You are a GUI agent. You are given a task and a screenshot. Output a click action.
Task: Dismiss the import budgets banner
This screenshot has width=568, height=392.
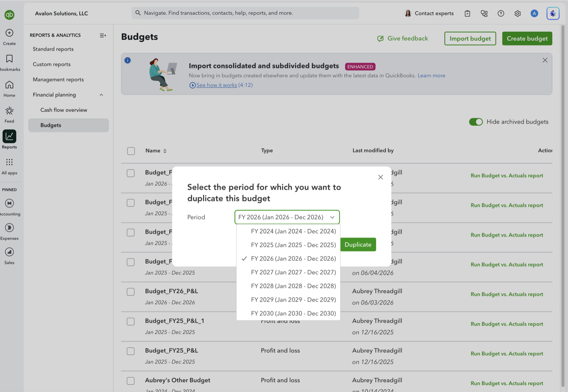[x=545, y=60]
